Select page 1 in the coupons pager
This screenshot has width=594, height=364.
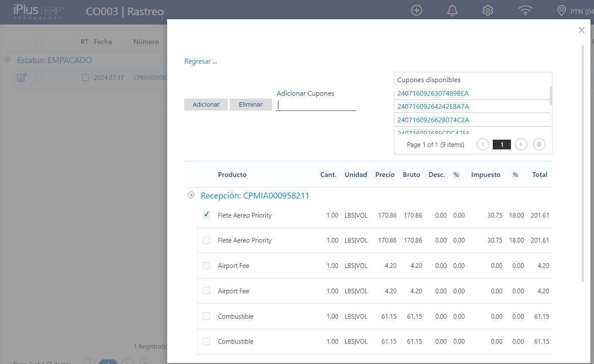point(502,144)
